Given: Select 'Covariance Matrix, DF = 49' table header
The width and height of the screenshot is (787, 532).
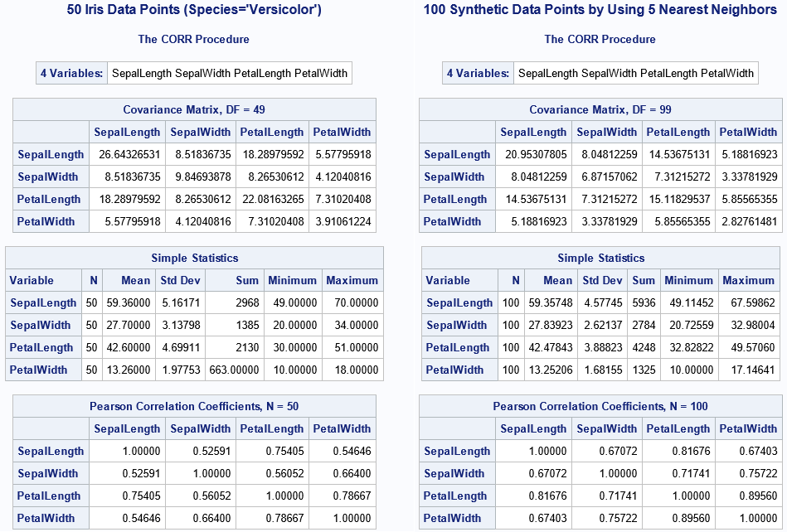Looking at the screenshot, I should [x=194, y=109].
